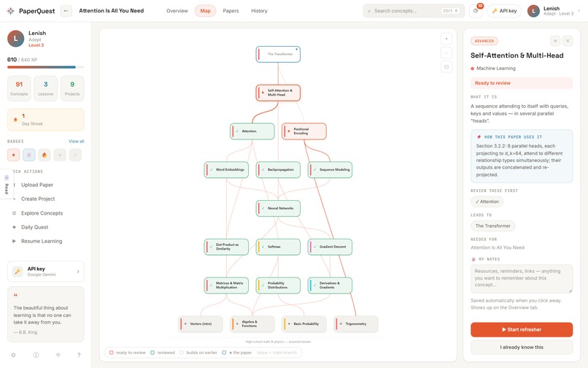Select the Word Embeddings node

pyautogui.click(x=226, y=169)
